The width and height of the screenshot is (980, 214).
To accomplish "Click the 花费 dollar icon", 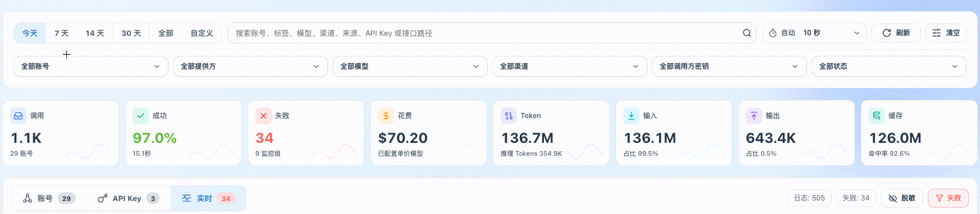I will point(386,116).
